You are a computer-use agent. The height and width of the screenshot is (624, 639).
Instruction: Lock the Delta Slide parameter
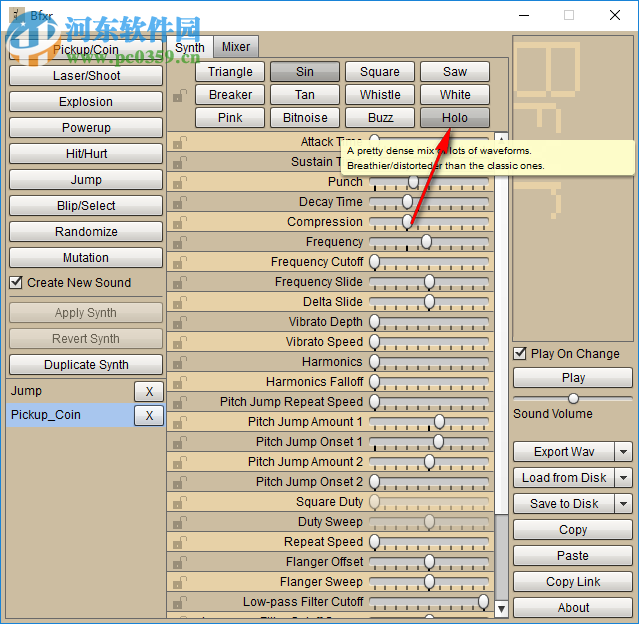pos(179,302)
